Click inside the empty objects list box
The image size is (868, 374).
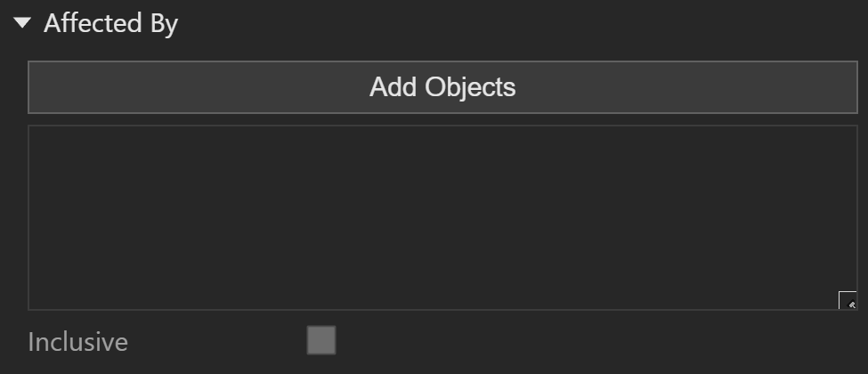(x=442, y=217)
